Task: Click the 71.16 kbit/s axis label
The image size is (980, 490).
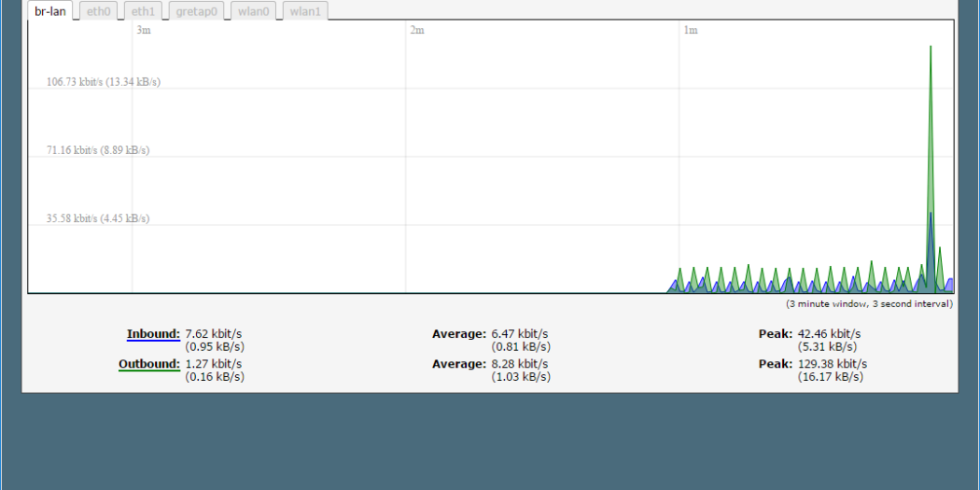Action: coord(98,150)
